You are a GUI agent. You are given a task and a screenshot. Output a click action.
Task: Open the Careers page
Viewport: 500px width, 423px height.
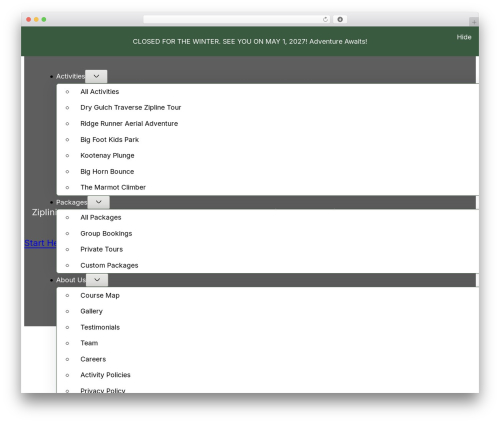point(93,359)
